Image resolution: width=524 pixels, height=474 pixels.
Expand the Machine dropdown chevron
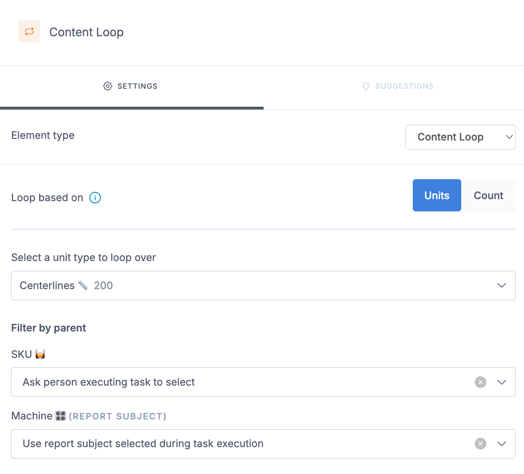click(x=501, y=444)
